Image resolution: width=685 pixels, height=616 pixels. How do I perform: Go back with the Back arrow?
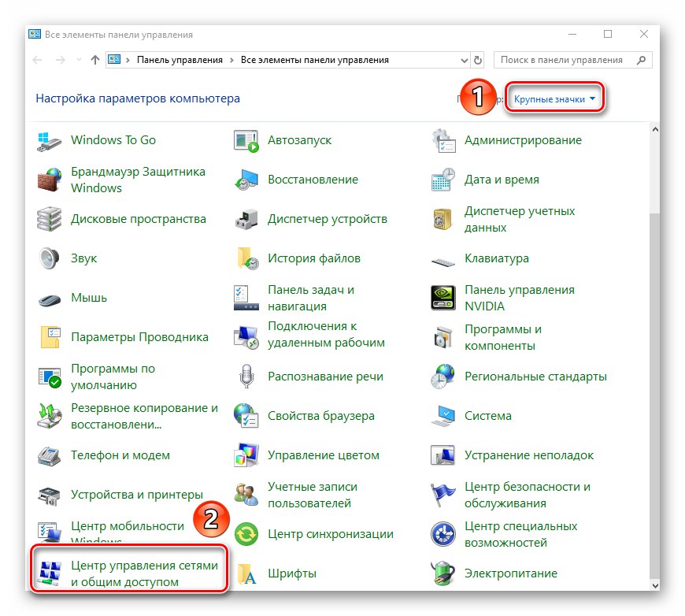click(38, 60)
